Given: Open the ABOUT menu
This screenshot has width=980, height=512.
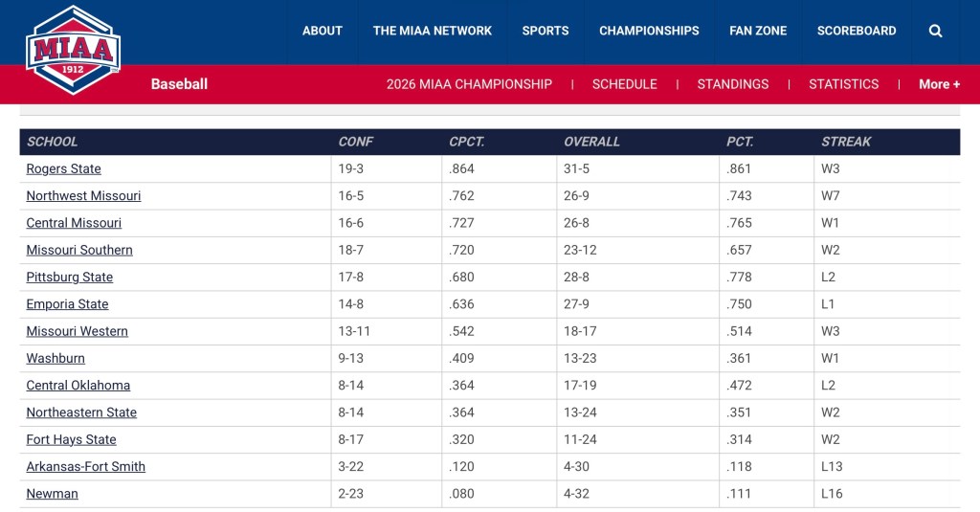Looking at the screenshot, I should click(x=323, y=31).
